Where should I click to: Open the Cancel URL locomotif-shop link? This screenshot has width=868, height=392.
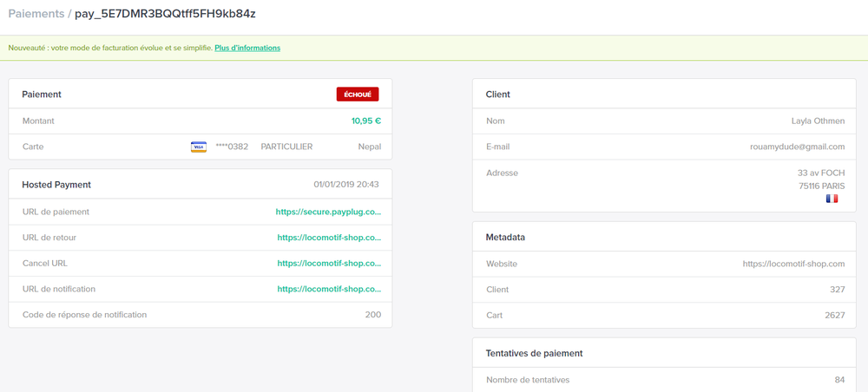[329, 263]
